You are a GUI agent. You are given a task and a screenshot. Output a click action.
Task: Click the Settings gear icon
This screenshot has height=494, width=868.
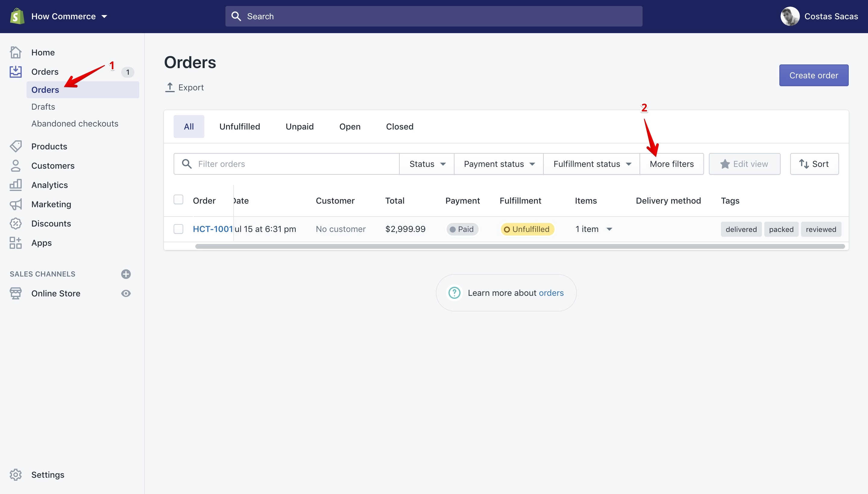16,475
